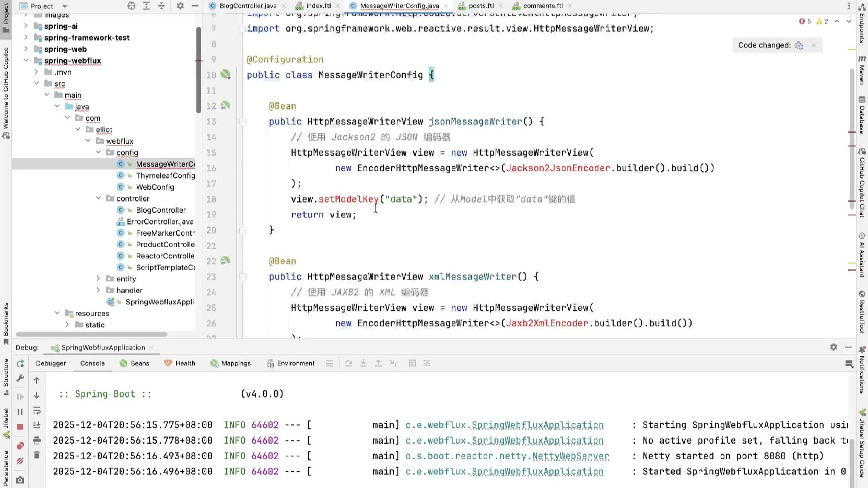Open the Beans tab
Screen dimensions: 868x488
tap(134, 363)
